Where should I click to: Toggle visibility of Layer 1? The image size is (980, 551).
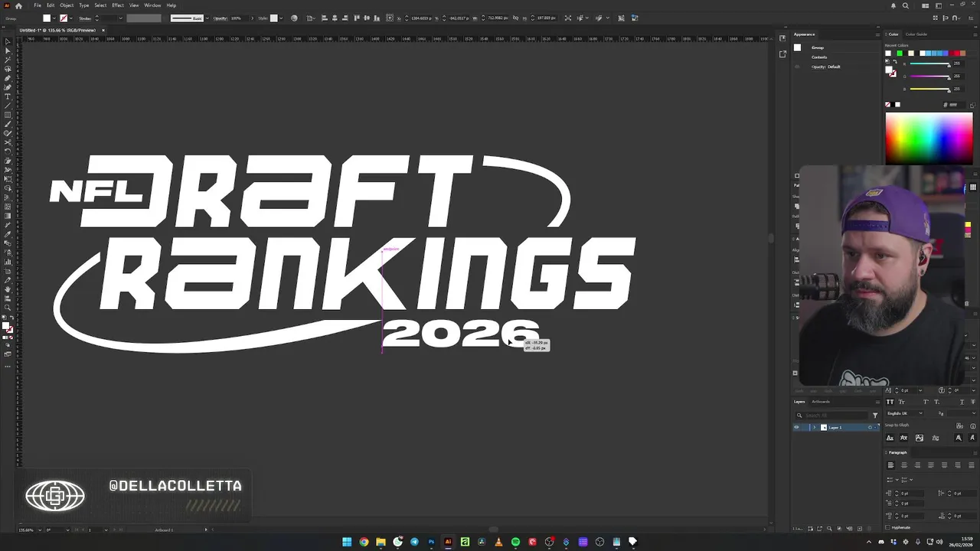tap(796, 427)
